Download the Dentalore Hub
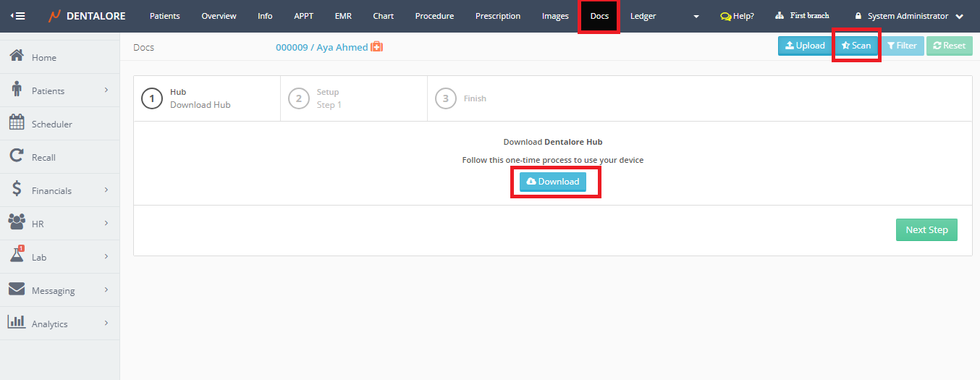The width and height of the screenshot is (980, 380). (x=553, y=182)
